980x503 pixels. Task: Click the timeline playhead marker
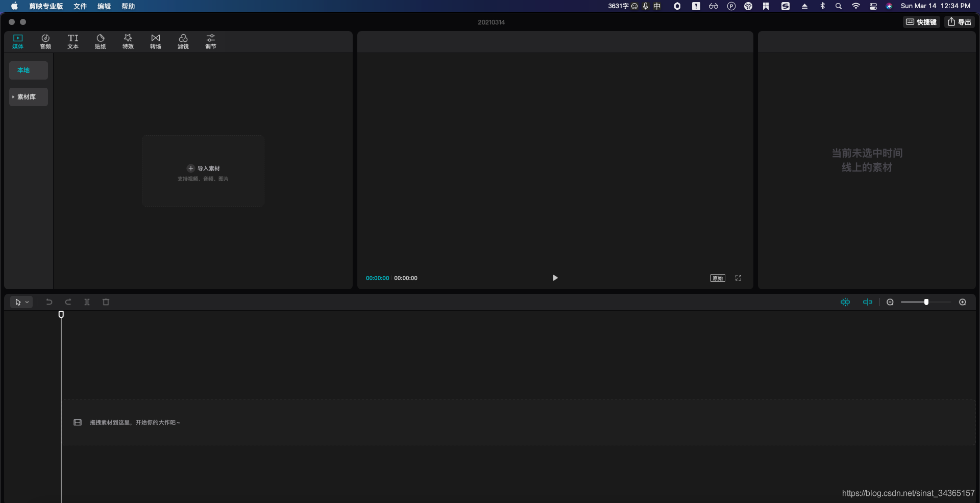(61, 315)
